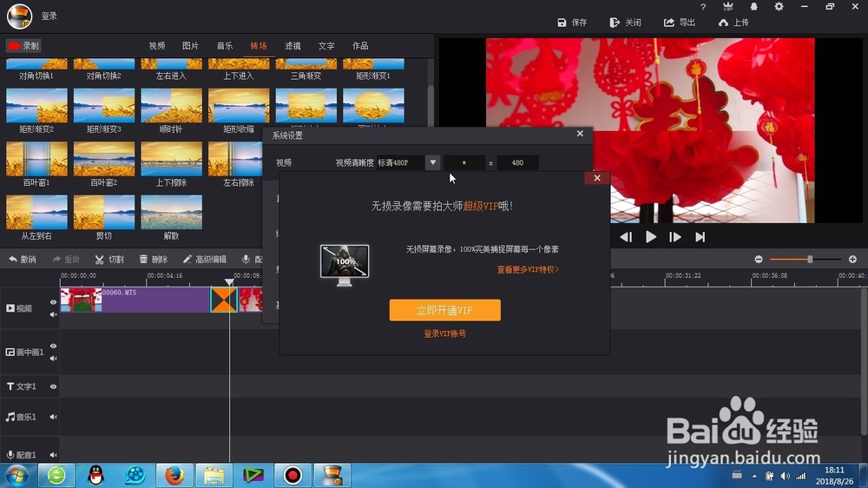Switch to the 图片 tab
The width and height of the screenshot is (868, 488).
[190, 46]
